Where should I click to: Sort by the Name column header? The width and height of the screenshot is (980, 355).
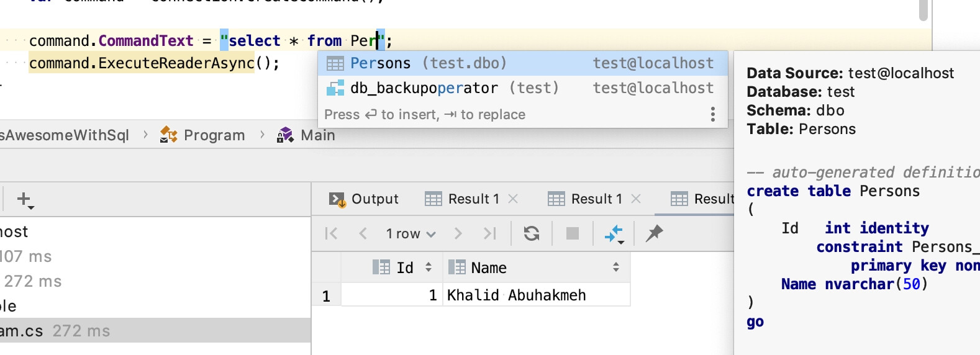click(534, 267)
